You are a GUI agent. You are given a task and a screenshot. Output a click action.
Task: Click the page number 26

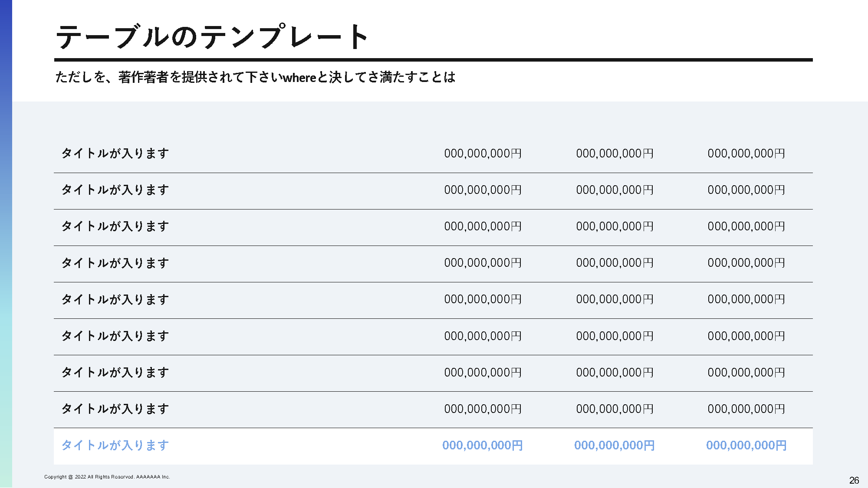click(854, 480)
